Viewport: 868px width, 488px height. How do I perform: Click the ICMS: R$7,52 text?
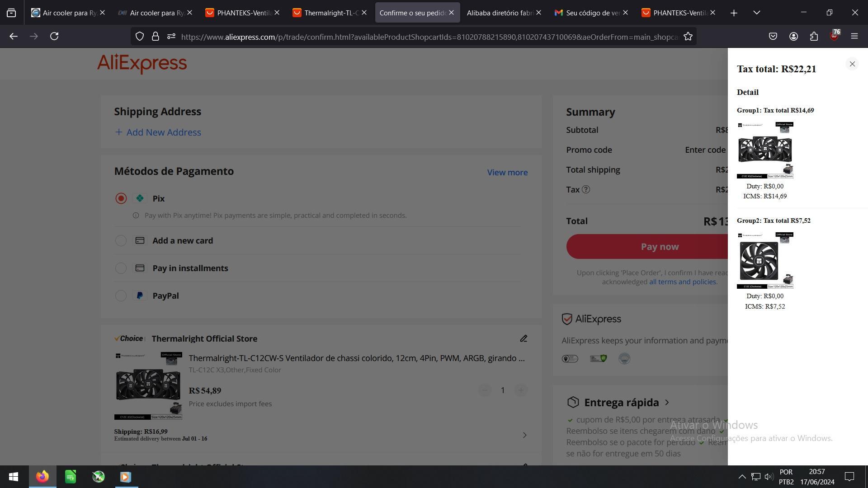tap(765, 306)
